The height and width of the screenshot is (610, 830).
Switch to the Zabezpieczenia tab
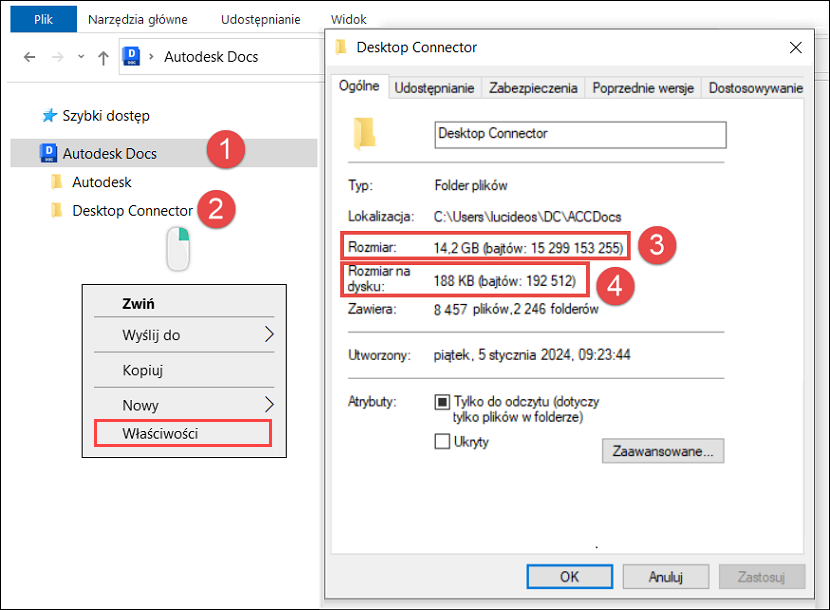tap(533, 88)
